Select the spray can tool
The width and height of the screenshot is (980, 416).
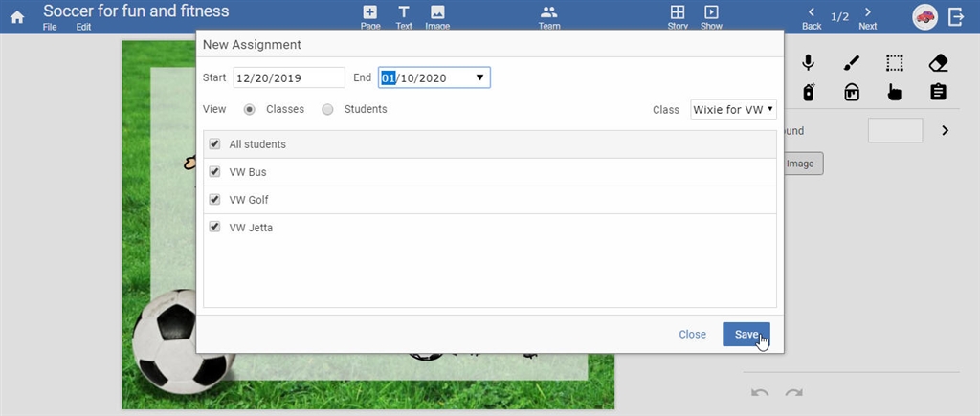tap(808, 93)
